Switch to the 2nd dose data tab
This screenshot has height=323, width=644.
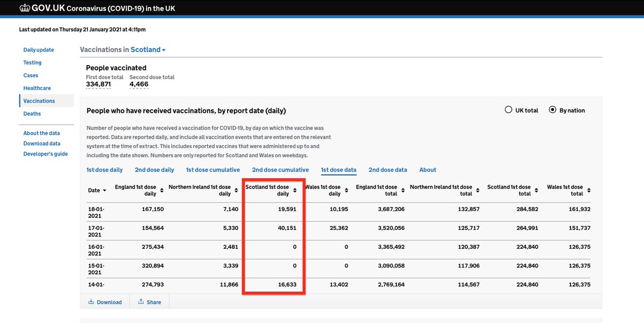(x=388, y=170)
